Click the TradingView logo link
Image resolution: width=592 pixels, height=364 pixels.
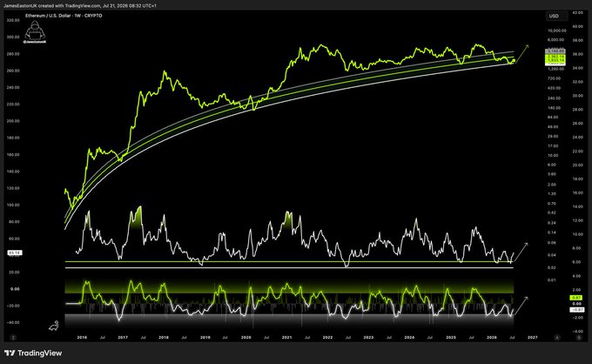tap(33, 353)
